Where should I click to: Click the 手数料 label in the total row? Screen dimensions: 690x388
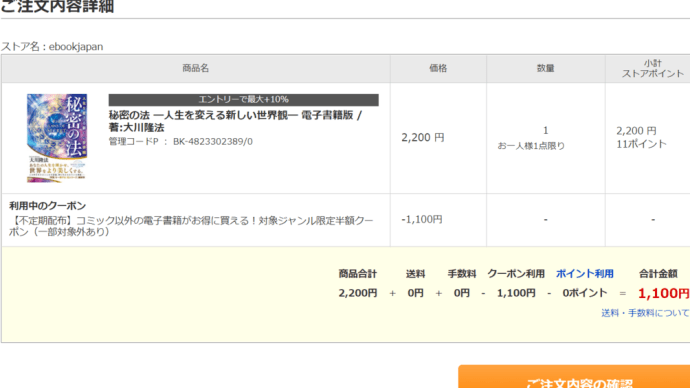pyautogui.click(x=462, y=274)
